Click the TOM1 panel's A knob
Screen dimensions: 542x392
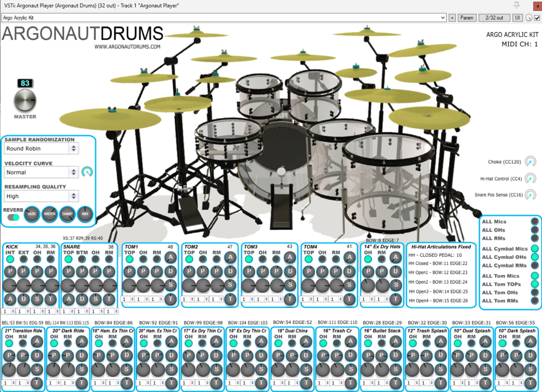point(170,258)
